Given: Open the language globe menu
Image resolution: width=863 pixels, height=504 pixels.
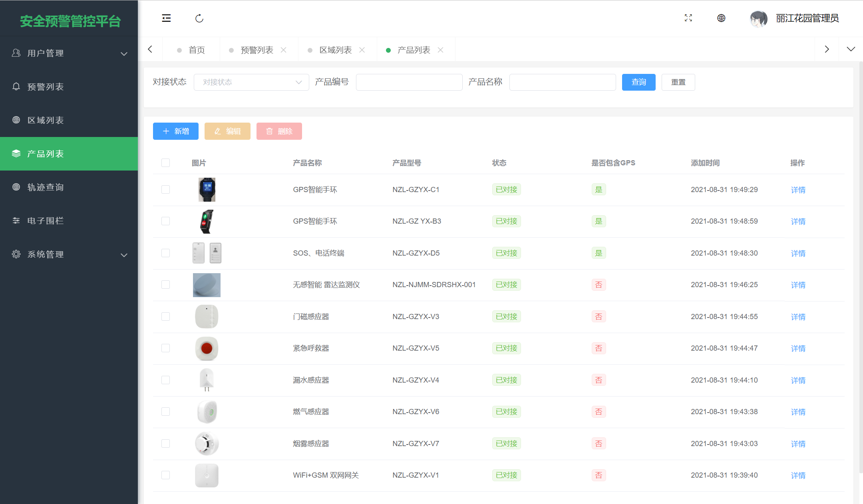Looking at the screenshot, I should [x=721, y=18].
